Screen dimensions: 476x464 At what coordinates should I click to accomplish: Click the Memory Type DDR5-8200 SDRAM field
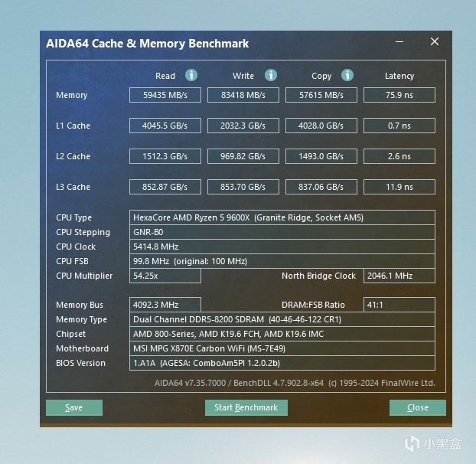[282, 319]
